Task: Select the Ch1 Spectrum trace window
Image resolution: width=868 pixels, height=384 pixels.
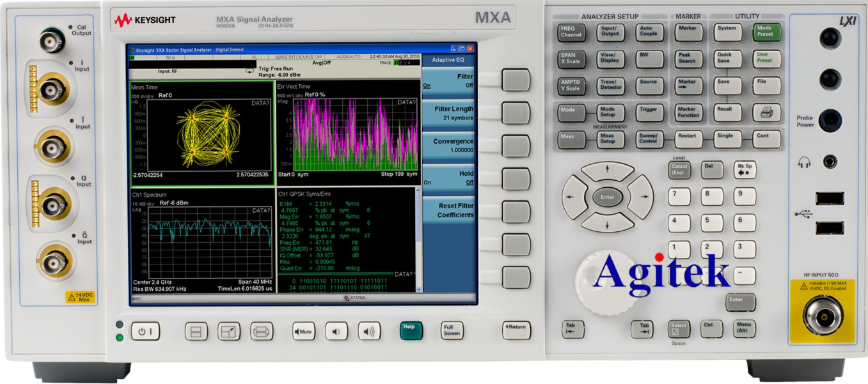Action: [x=201, y=241]
